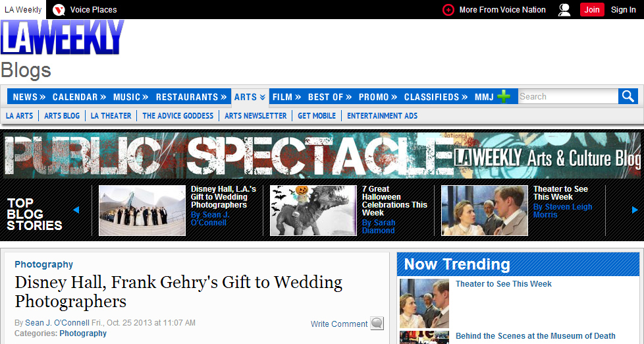Click Sean J. O'Connell article byline

pos(57,323)
